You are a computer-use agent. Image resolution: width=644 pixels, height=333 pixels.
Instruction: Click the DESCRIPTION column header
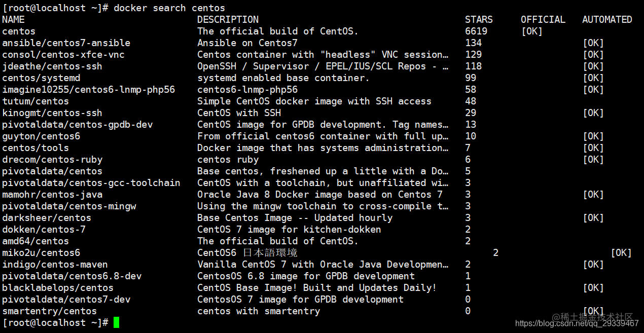click(x=228, y=20)
